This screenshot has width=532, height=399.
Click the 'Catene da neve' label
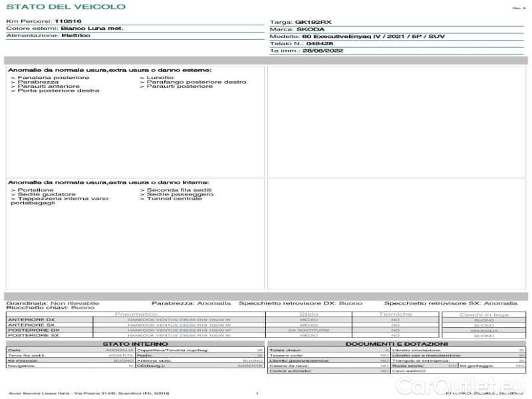(289, 366)
